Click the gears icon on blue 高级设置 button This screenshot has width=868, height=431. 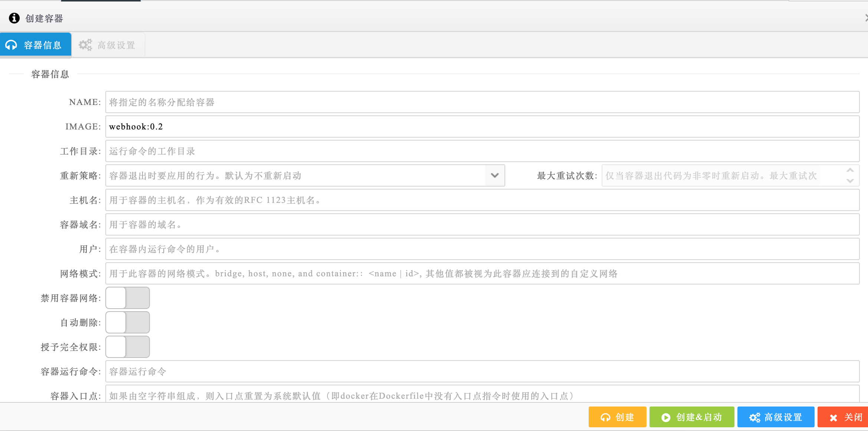tap(755, 418)
